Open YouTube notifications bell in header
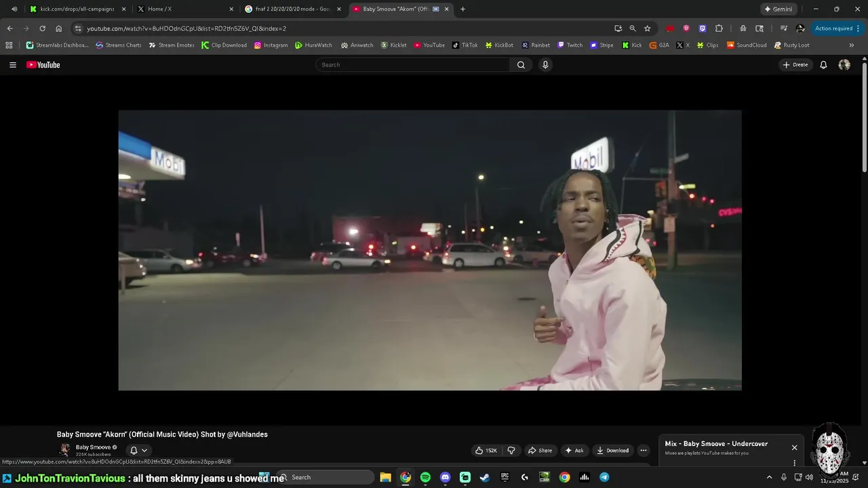This screenshot has height=488, width=868. point(823,65)
